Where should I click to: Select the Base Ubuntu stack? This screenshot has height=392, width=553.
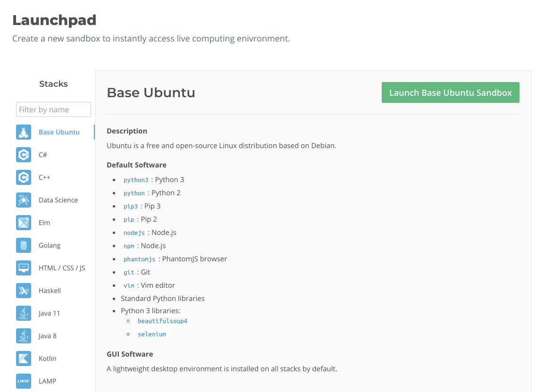point(59,132)
